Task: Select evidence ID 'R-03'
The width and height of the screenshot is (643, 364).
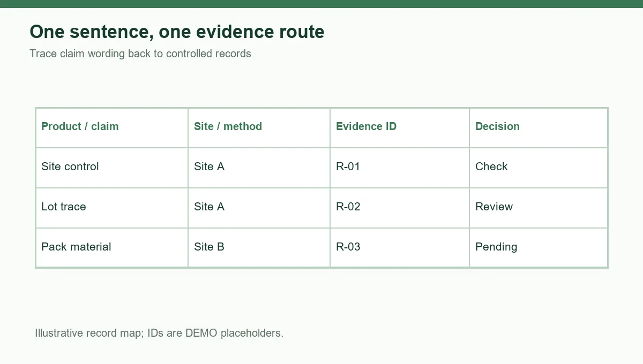Action: pos(400,247)
